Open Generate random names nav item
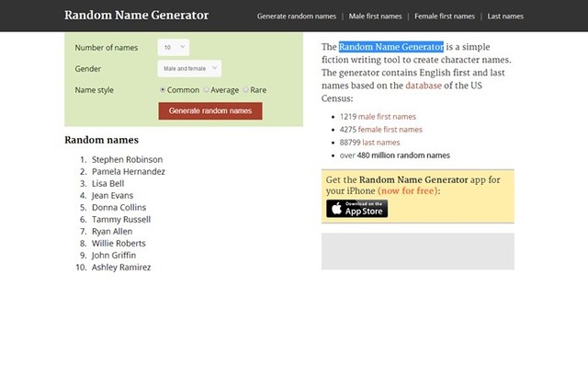The width and height of the screenshot is (588, 390). 297,17
